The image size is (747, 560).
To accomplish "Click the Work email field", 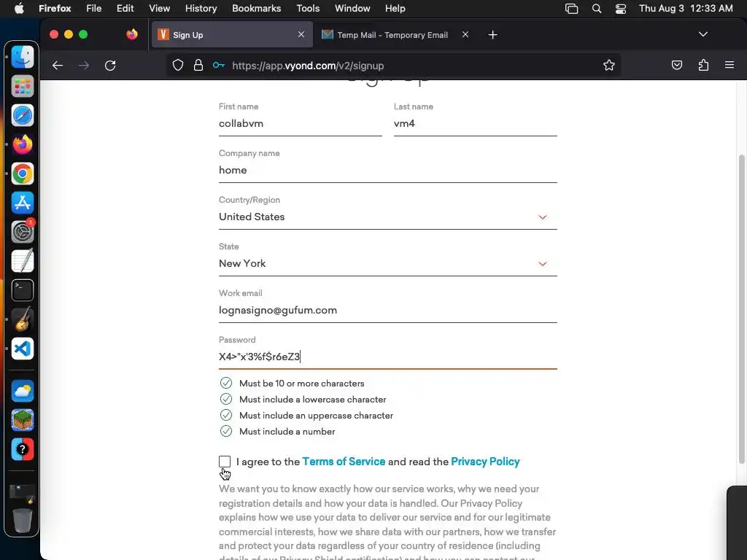I will (x=388, y=311).
